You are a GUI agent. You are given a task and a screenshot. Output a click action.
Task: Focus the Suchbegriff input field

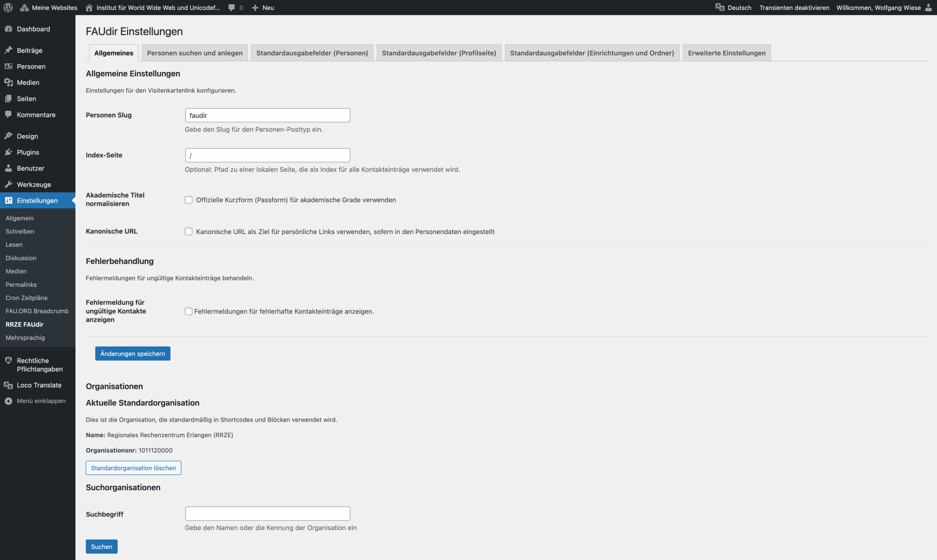[x=268, y=514]
